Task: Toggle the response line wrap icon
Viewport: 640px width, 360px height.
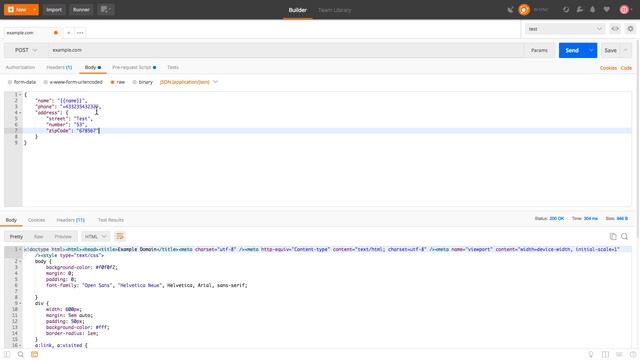Action: pos(120,236)
